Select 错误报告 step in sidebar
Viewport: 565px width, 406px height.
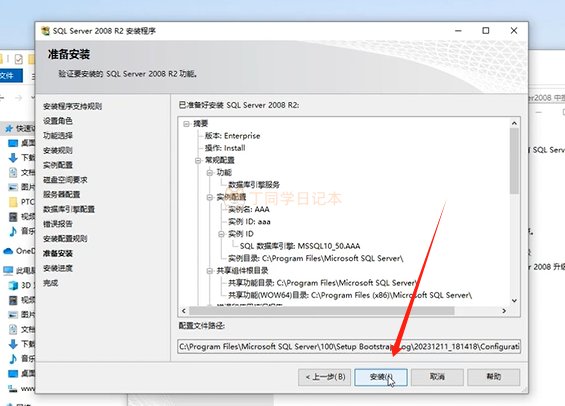point(58,224)
